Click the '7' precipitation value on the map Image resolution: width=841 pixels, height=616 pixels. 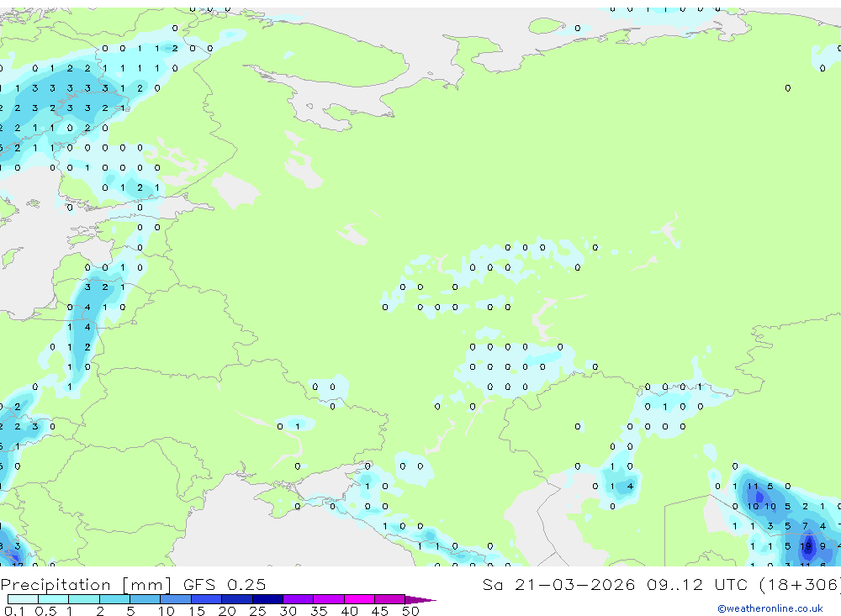(x=805, y=526)
